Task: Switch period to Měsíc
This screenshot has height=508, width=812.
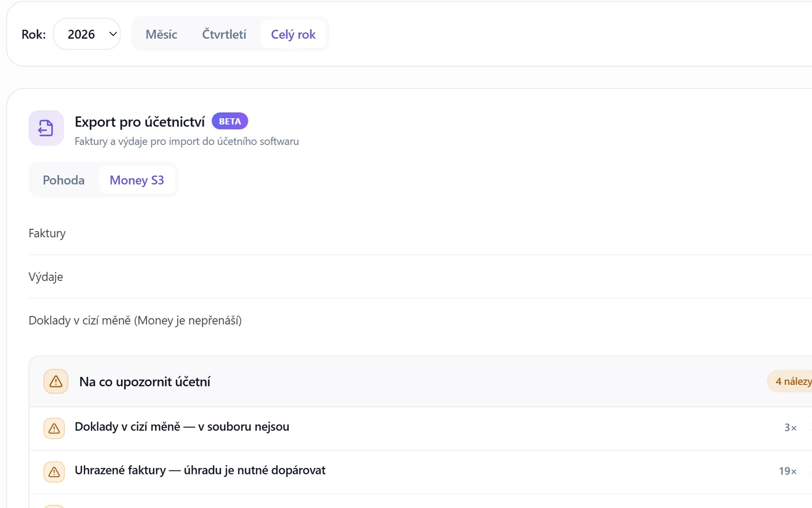Action: (161, 34)
